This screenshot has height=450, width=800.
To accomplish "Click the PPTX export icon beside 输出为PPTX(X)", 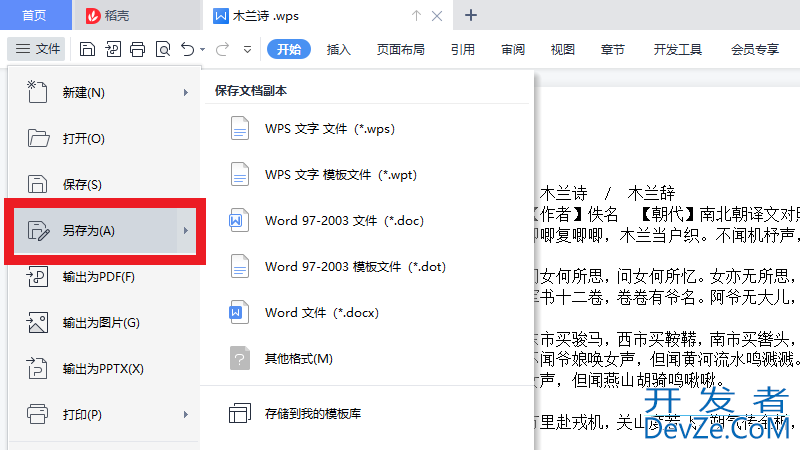I will click(x=37, y=368).
